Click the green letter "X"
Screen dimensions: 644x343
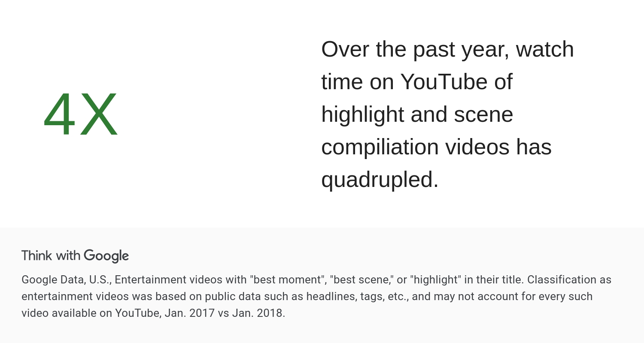(99, 114)
